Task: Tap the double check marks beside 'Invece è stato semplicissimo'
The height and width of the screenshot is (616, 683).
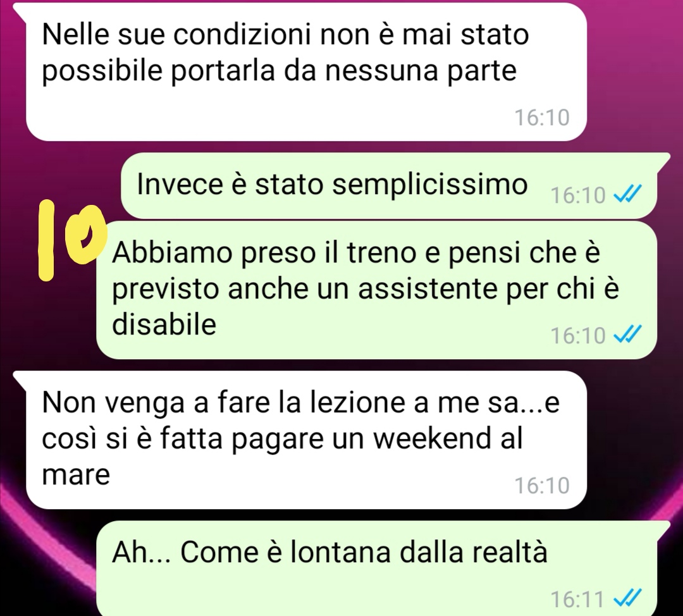Action: (627, 194)
